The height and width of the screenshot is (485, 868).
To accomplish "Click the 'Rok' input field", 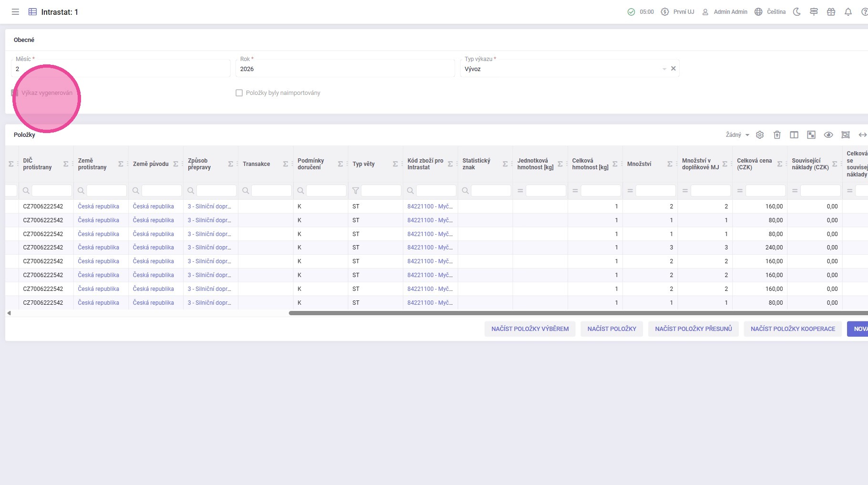I will tap(345, 69).
